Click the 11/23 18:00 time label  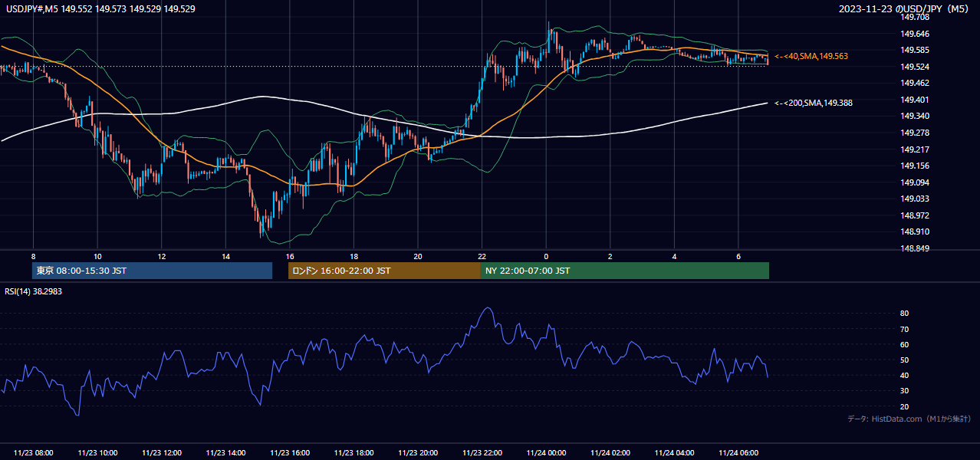pyautogui.click(x=354, y=453)
